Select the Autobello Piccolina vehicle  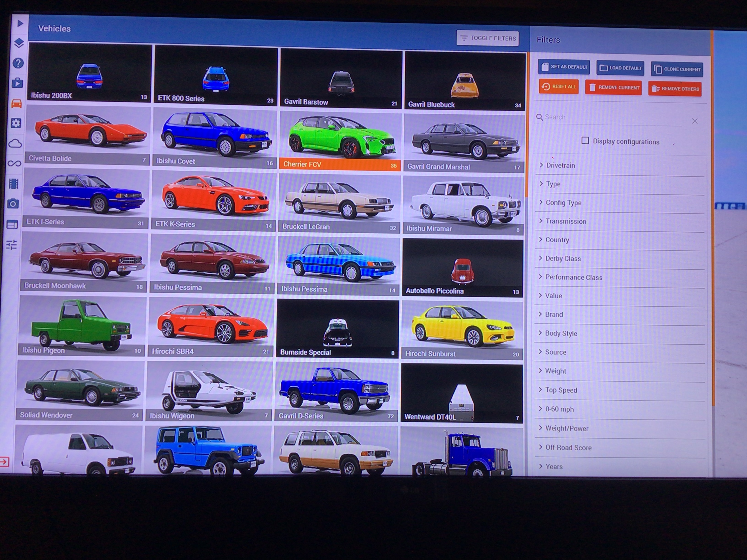[463, 268]
